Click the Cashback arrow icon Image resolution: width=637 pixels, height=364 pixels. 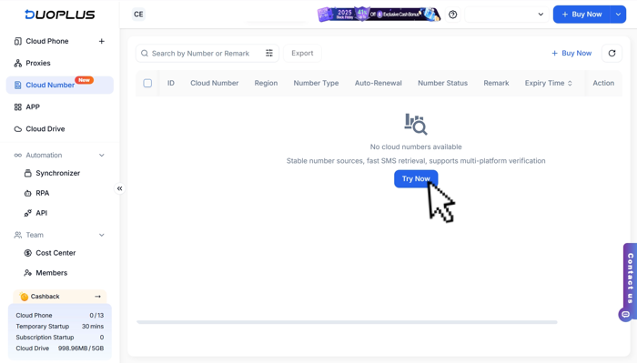coord(97,297)
